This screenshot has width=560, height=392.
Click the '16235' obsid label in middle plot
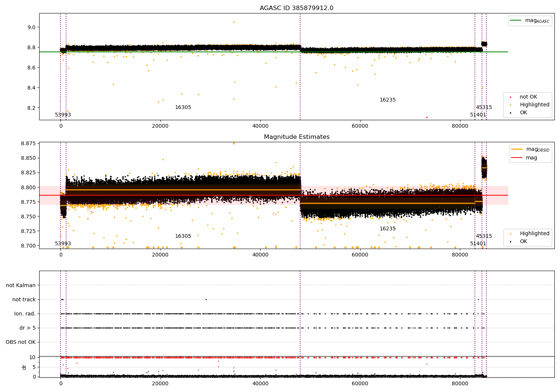(x=388, y=229)
